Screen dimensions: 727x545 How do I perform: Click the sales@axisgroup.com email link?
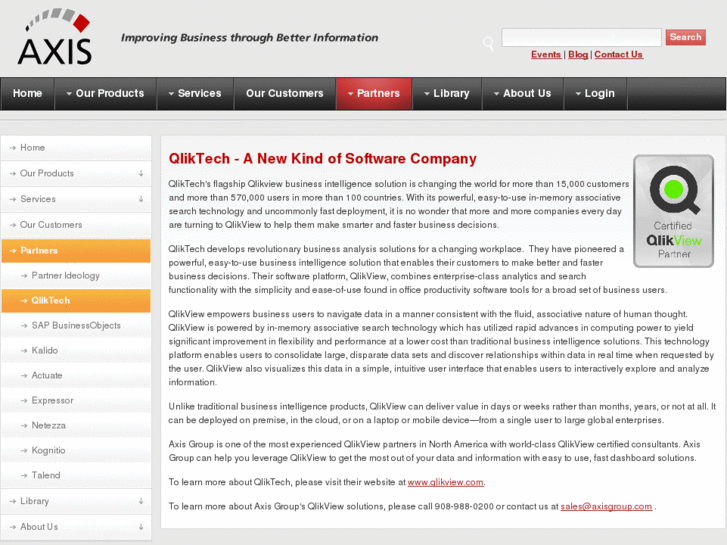(606, 507)
